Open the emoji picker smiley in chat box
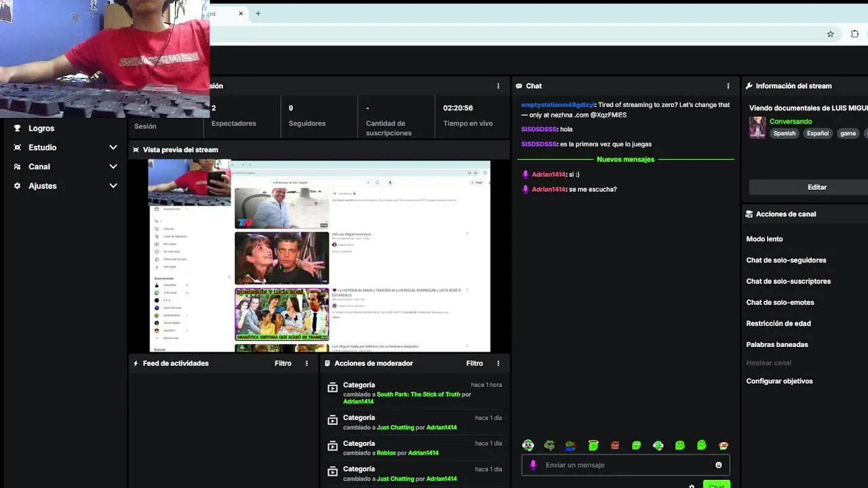Screen dimensions: 868x488 (x=719, y=465)
